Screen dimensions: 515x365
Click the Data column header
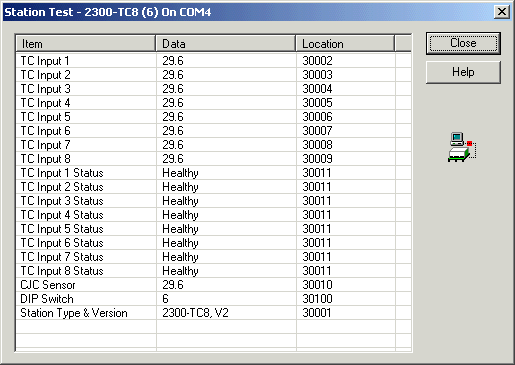click(x=226, y=44)
